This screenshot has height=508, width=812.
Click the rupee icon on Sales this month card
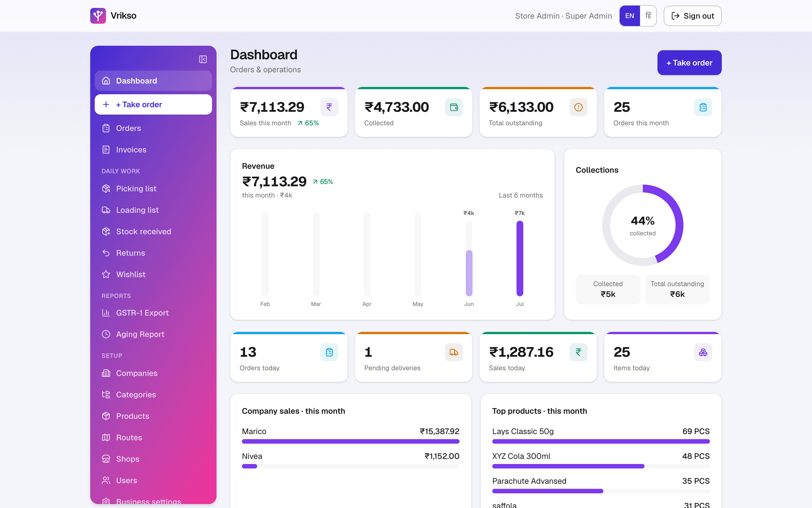click(x=329, y=107)
